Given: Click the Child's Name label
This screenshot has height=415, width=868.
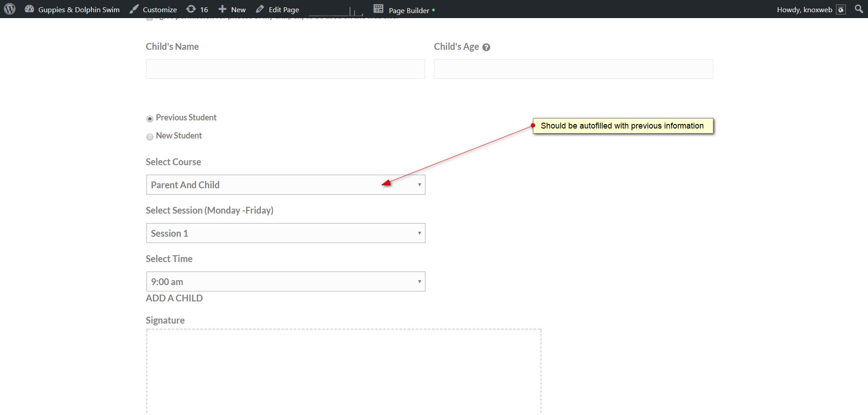Looking at the screenshot, I should [x=172, y=47].
